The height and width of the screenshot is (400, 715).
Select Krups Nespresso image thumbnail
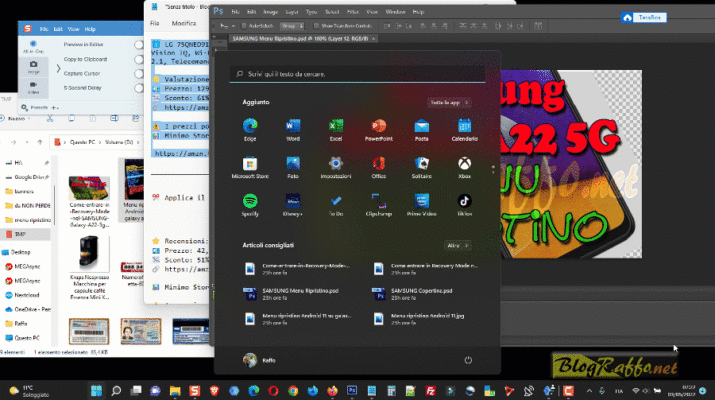(89, 253)
